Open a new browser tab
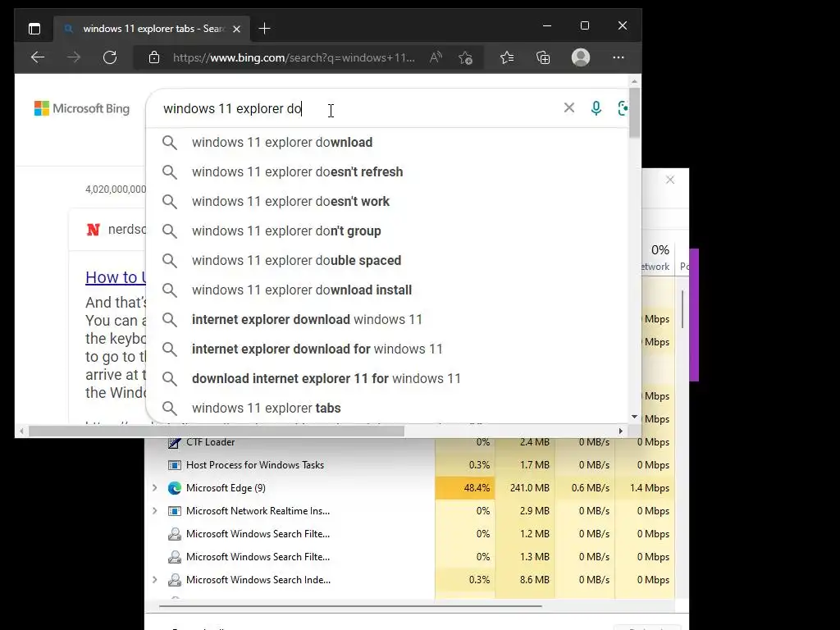 pyautogui.click(x=264, y=29)
